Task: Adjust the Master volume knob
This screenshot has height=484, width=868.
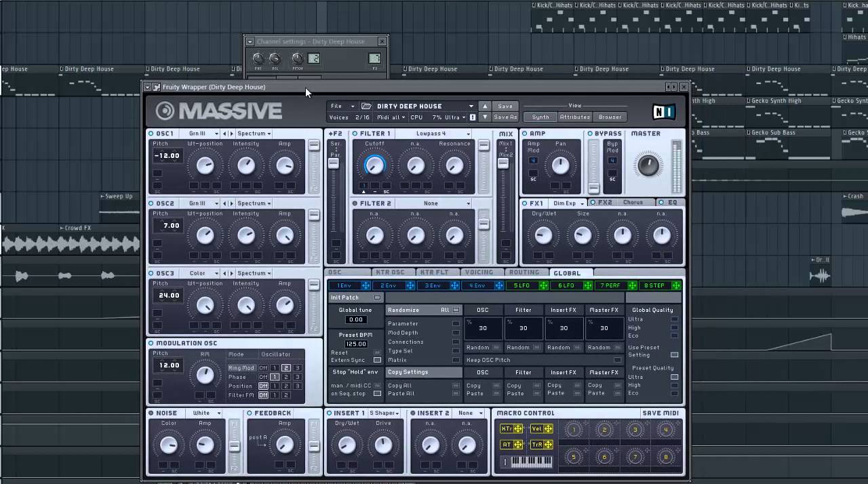Action: pyautogui.click(x=648, y=165)
